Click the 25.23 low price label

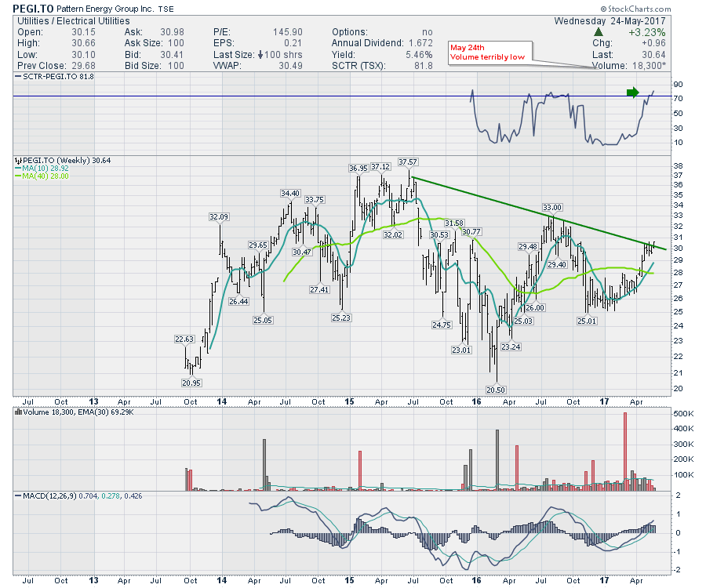pyautogui.click(x=341, y=318)
